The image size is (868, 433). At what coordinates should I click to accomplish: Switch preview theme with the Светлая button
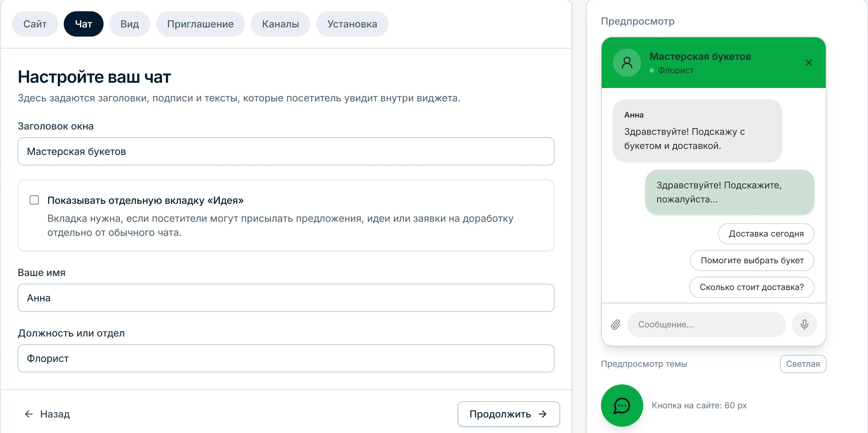[803, 364]
